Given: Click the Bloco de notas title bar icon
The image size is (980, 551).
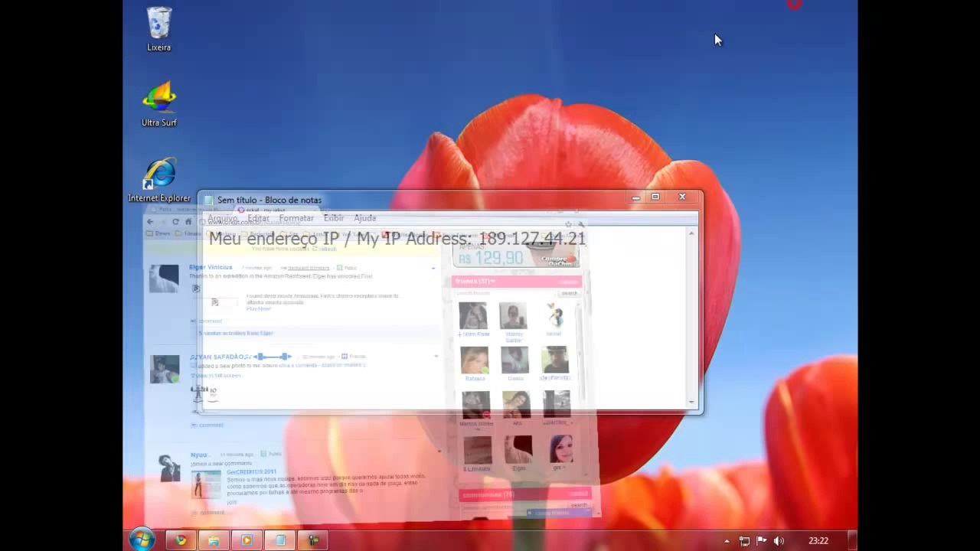Looking at the screenshot, I should pos(208,201).
